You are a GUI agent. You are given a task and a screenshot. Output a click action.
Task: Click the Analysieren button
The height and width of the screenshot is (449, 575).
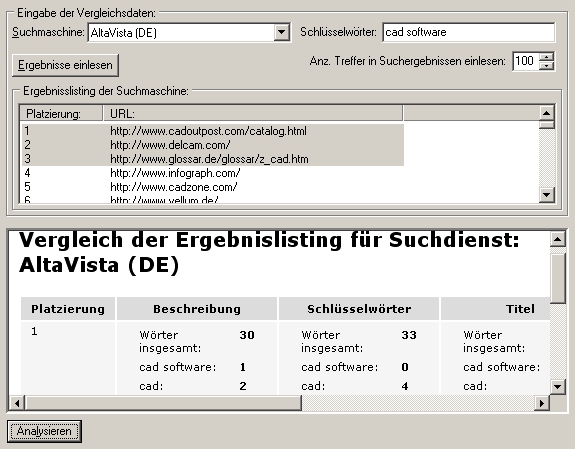point(44,431)
